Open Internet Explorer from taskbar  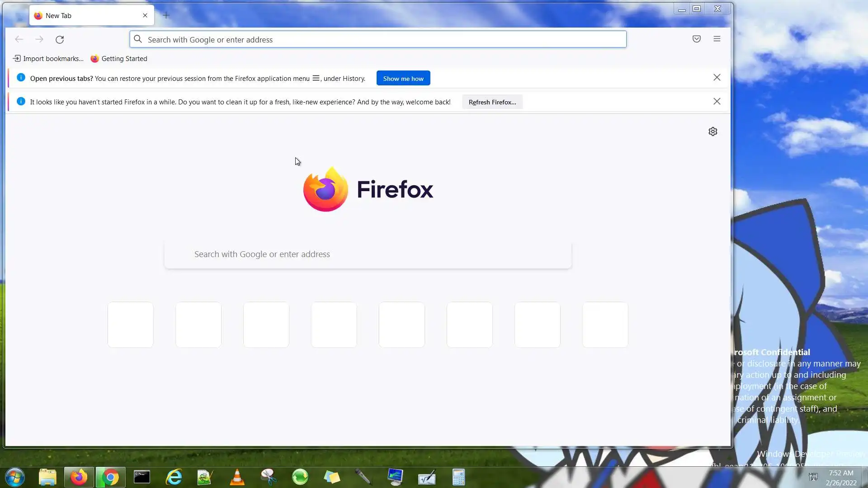click(x=174, y=477)
